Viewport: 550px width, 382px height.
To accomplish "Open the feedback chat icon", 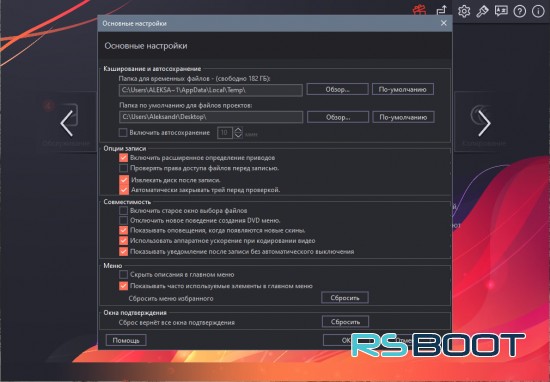I will pos(501,11).
